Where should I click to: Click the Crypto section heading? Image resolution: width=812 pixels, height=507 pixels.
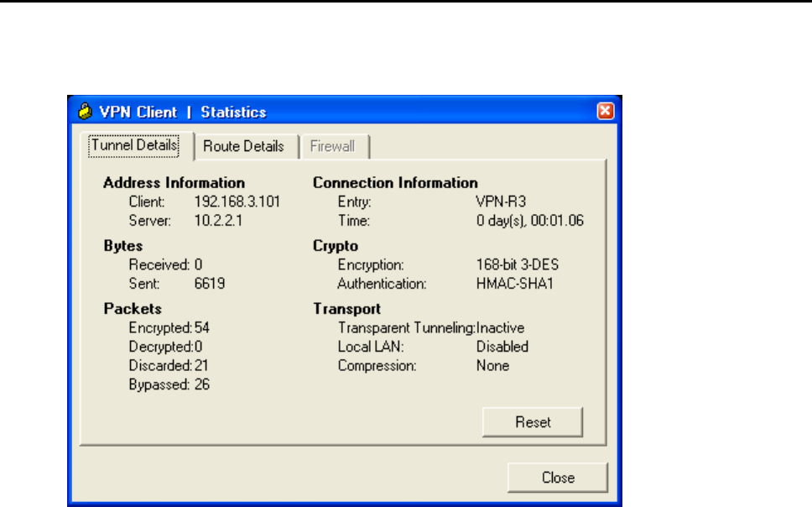[x=336, y=246]
